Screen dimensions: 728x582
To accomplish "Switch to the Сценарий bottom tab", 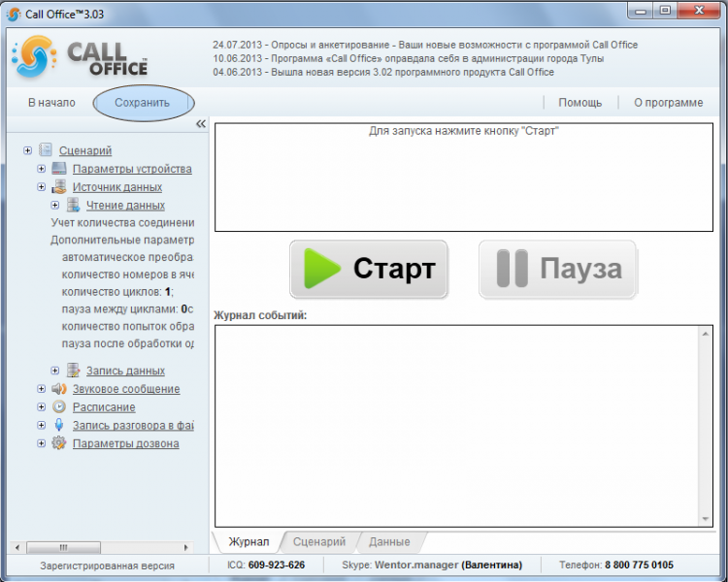I will click(319, 541).
